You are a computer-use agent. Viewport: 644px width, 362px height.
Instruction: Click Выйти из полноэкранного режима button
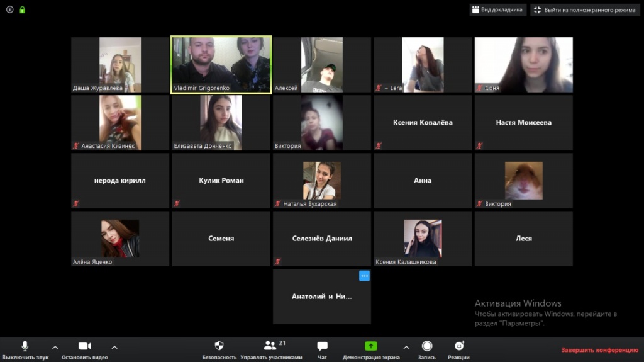pos(586,10)
